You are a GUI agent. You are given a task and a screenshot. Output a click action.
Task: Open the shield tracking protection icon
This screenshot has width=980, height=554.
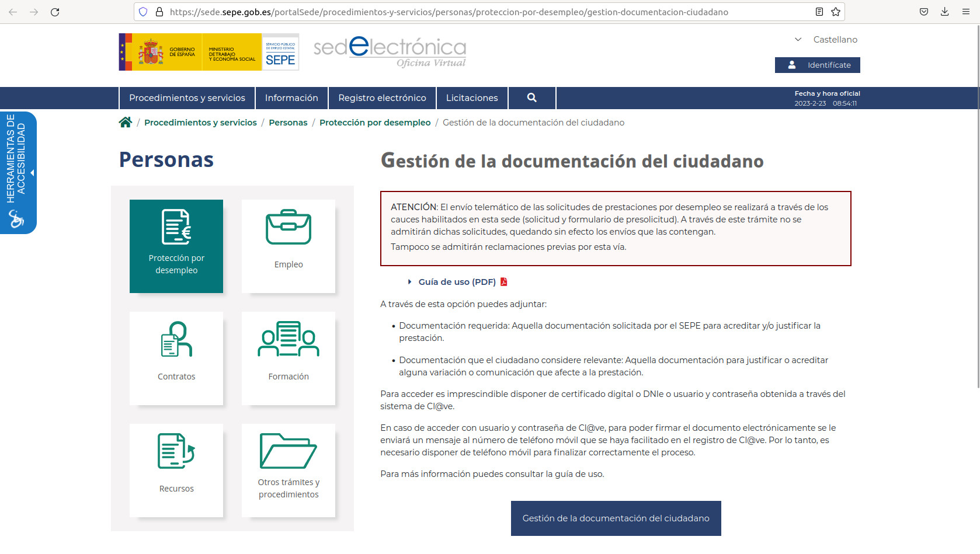coord(143,12)
